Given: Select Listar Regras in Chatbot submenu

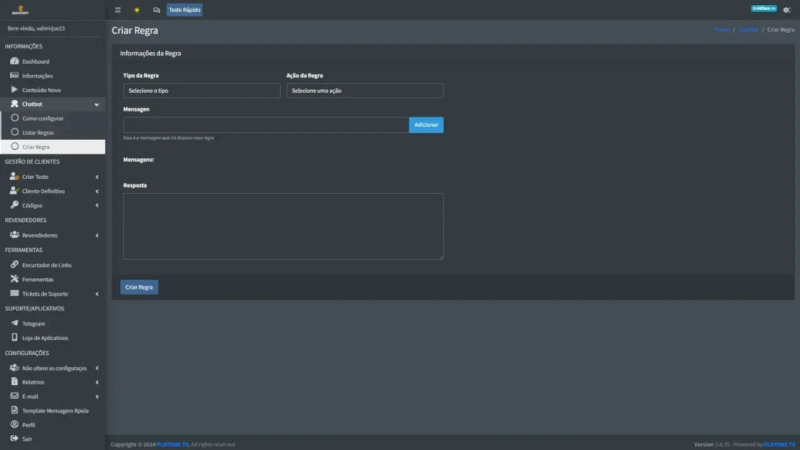Looking at the screenshot, I should 38,132.
